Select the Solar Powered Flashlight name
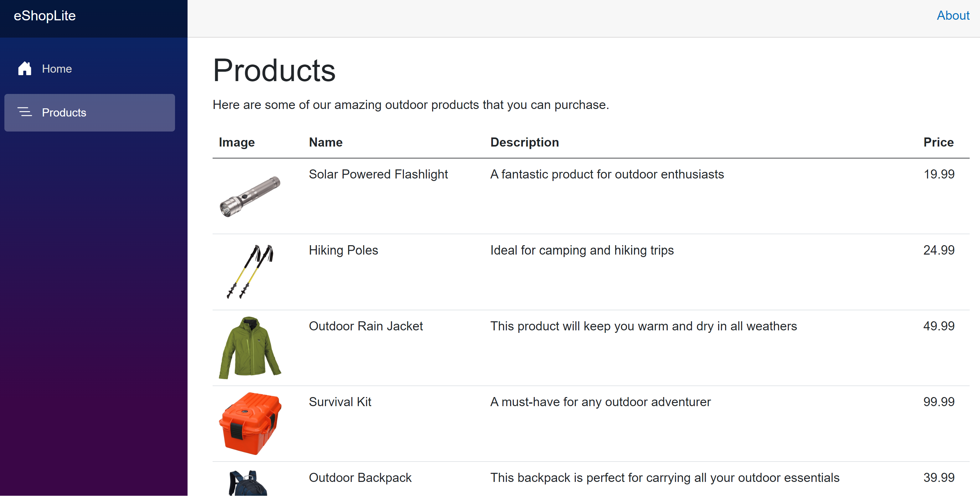This screenshot has height=496, width=980. pyautogui.click(x=378, y=174)
